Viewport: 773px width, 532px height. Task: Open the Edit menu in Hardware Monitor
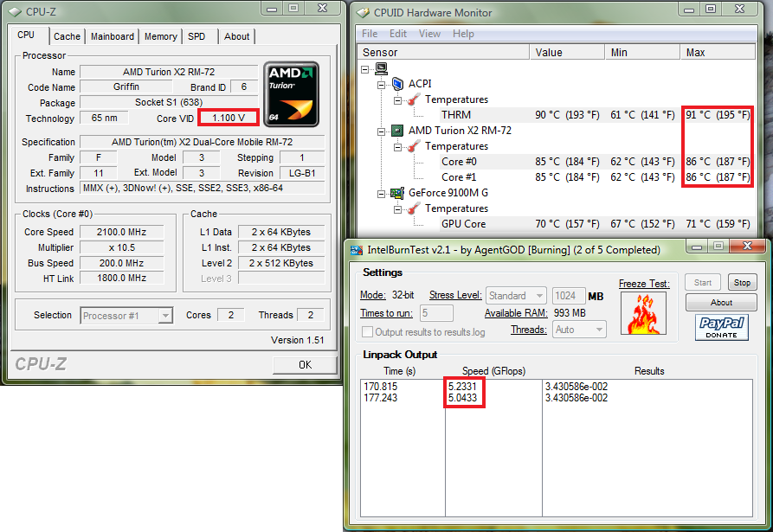[x=398, y=34]
